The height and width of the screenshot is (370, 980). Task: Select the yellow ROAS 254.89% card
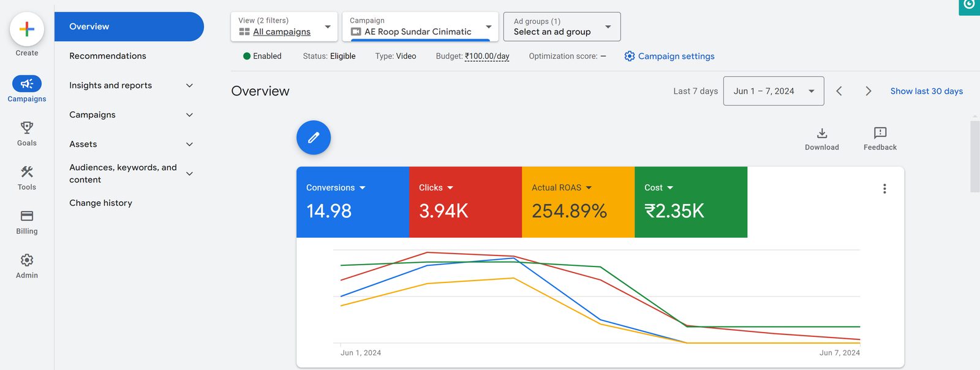578,202
